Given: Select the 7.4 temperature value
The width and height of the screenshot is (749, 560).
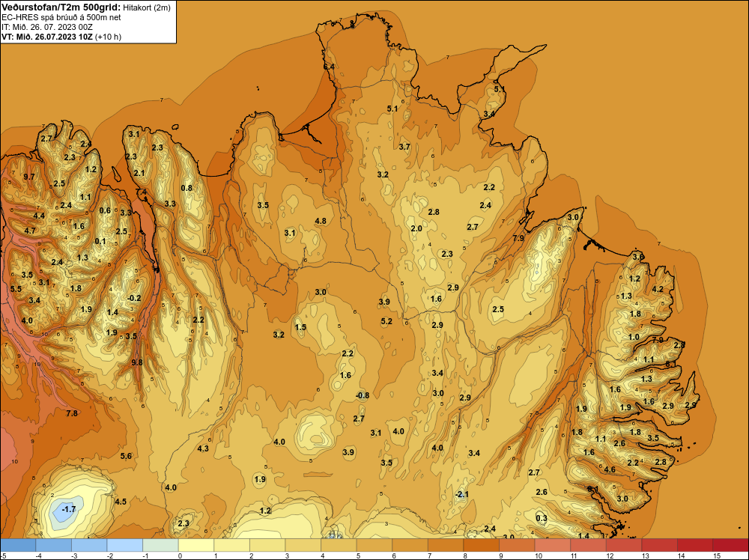Looking at the screenshot, I should [141, 192].
